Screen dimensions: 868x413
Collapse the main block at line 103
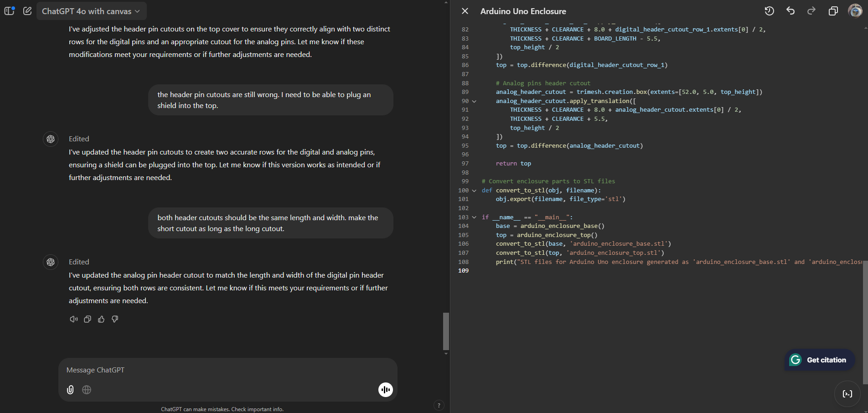(x=474, y=217)
